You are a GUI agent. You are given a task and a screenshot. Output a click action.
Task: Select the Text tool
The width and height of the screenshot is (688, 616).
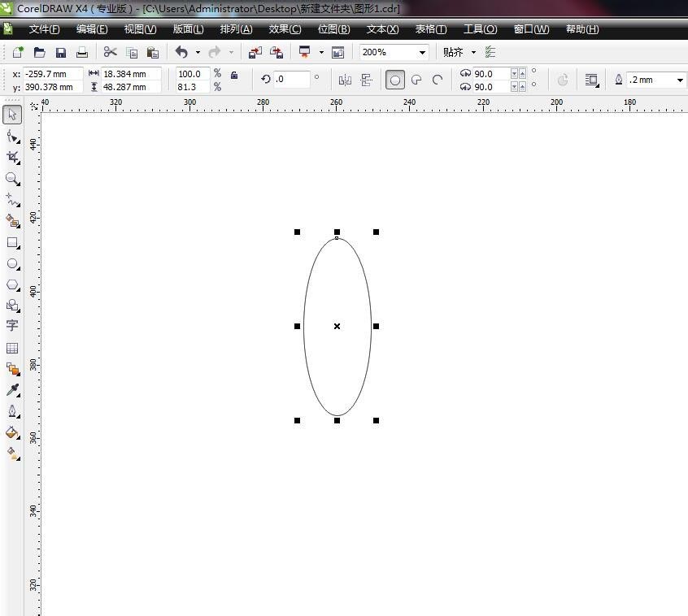tap(12, 325)
